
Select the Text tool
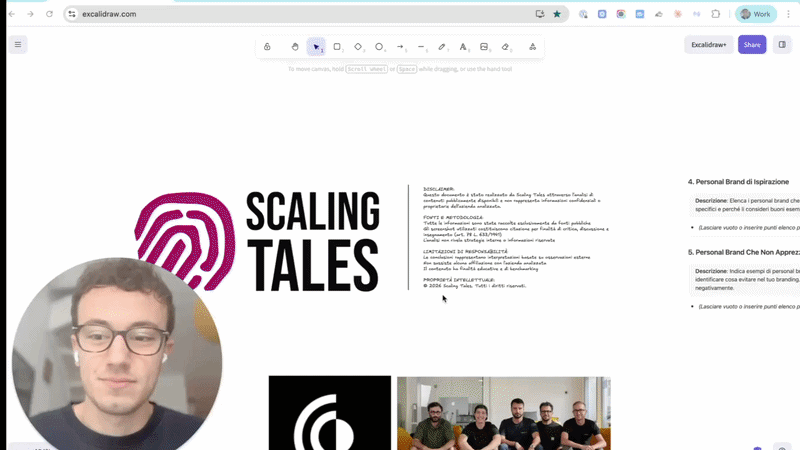[463, 46]
